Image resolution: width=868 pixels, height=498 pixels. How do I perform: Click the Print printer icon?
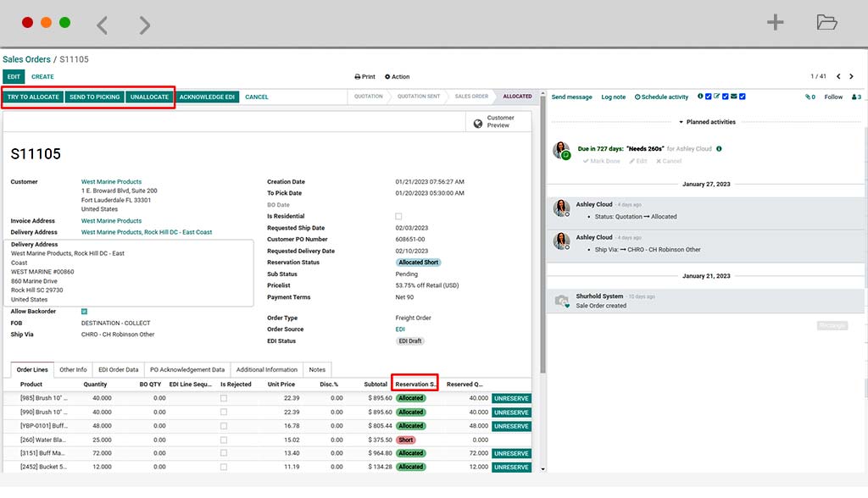(x=358, y=77)
